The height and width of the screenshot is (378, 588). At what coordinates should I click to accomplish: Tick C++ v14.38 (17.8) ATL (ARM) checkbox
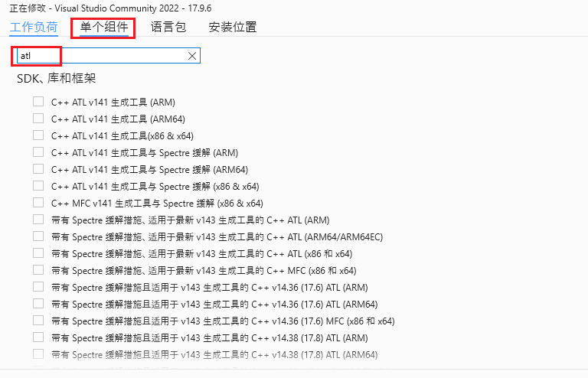38,337
